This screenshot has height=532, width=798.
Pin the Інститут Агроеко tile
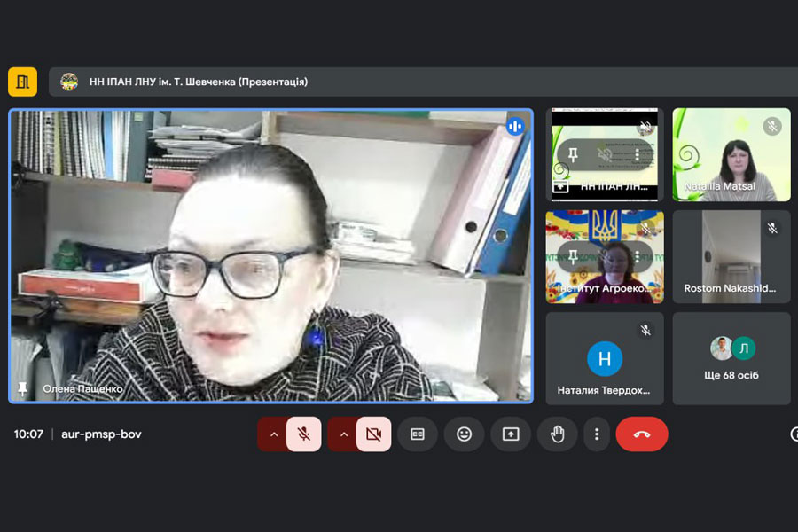coord(573,256)
